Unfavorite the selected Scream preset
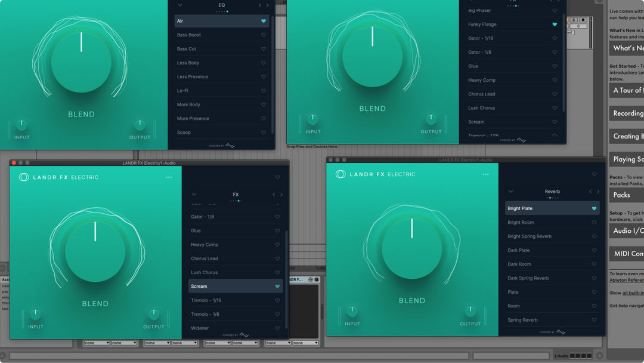Screen dimensions: 644x363 coord(277,287)
